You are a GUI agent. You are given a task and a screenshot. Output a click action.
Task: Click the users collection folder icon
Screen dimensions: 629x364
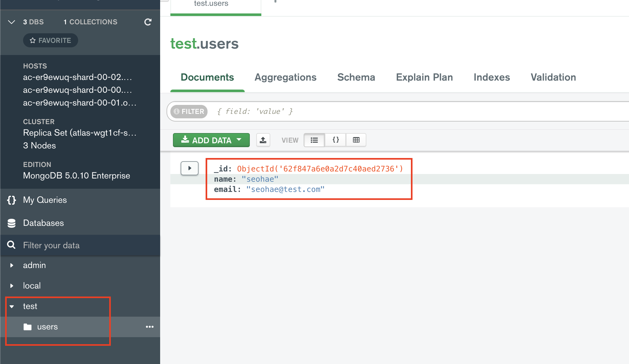click(x=28, y=327)
